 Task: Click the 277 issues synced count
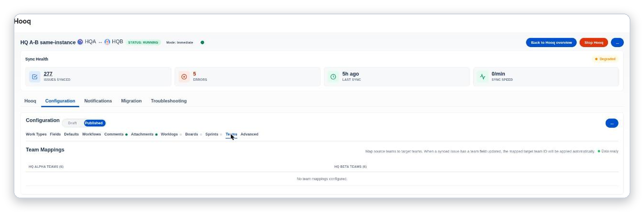tap(48, 74)
